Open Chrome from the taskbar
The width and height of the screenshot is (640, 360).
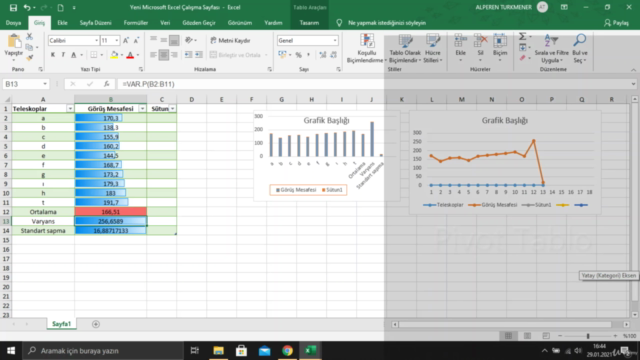pos(287,351)
